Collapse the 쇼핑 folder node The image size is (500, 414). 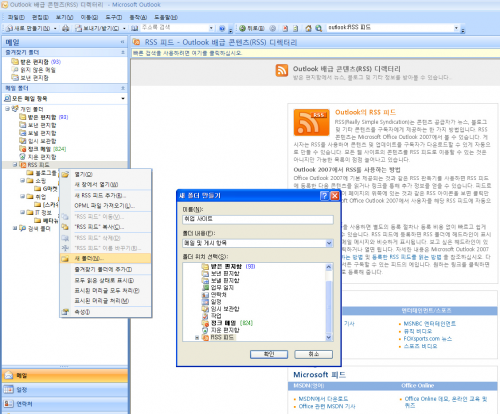click(22, 180)
